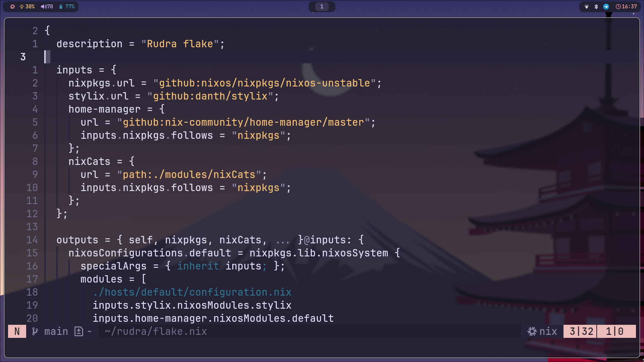Image resolution: width=644 pixels, height=362 pixels.
Task: Open the Wi-Fi network icon
Action: (x=587, y=6)
